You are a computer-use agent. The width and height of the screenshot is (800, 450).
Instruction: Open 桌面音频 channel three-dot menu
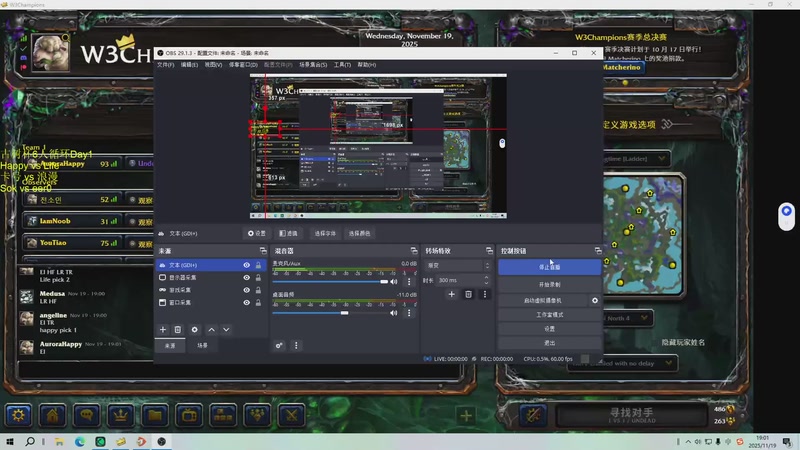click(409, 313)
